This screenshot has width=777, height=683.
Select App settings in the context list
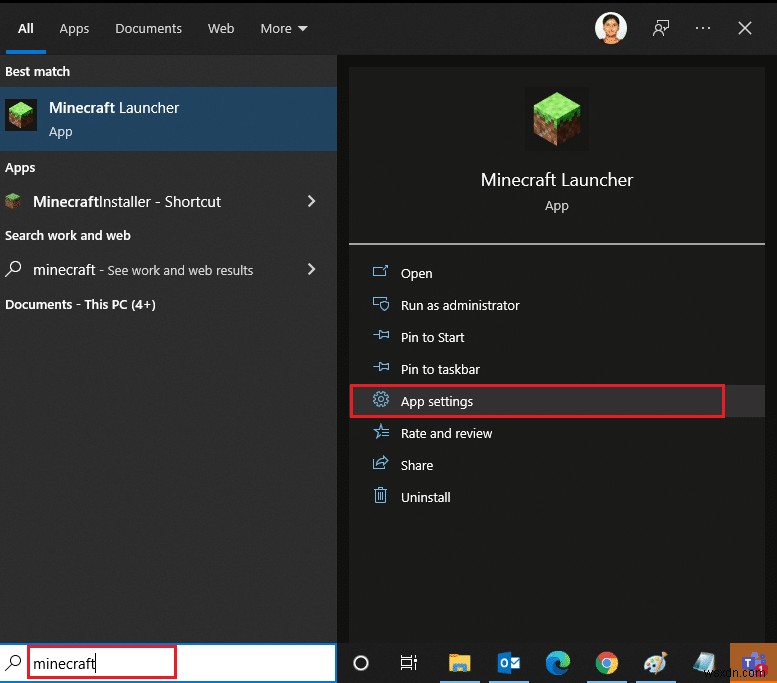[437, 401]
